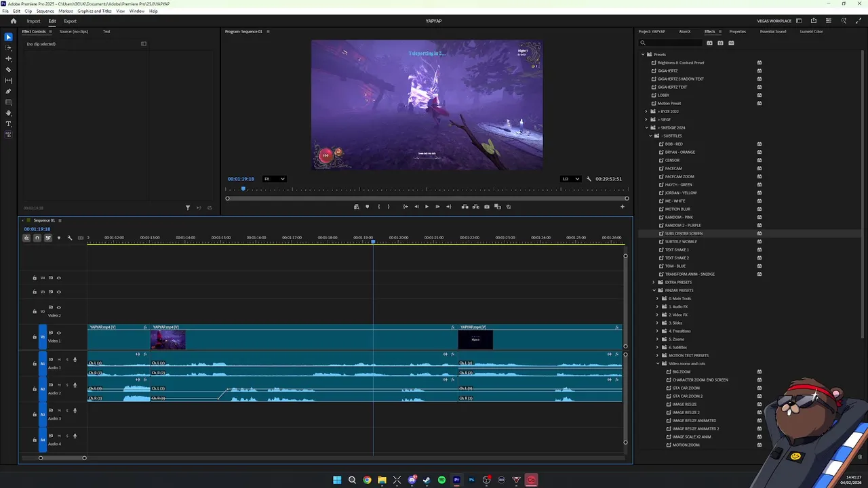Toggle V2 track output eye icon
This screenshot has height=488, width=868.
[58, 307]
